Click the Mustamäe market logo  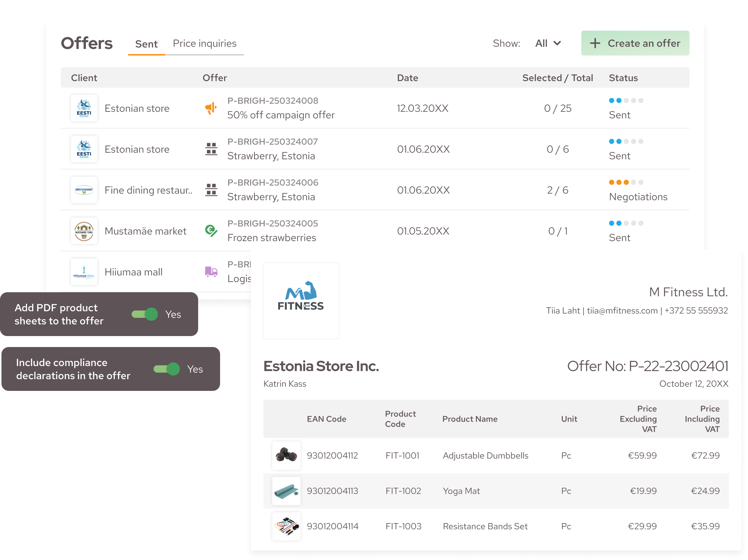pyautogui.click(x=84, y=231)
